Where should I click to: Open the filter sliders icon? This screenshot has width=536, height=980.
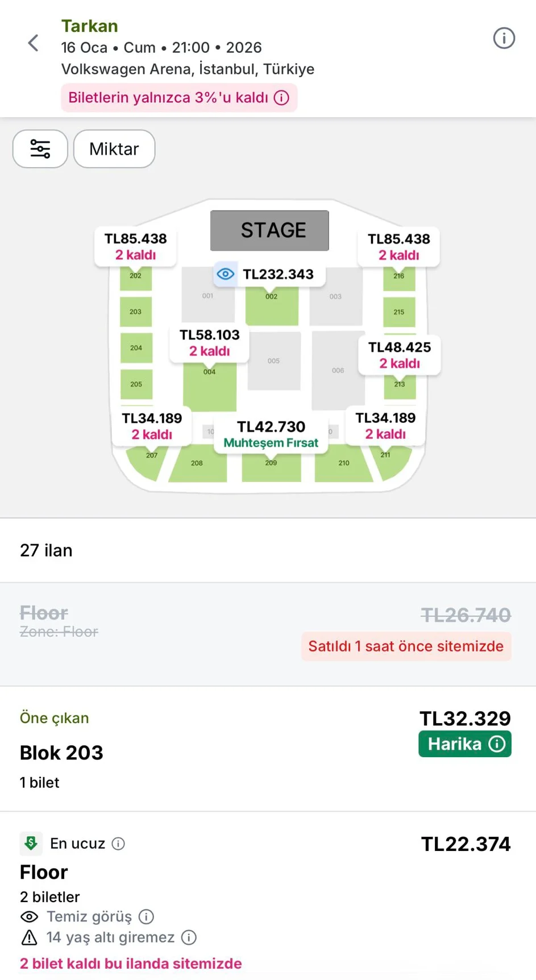40,149
